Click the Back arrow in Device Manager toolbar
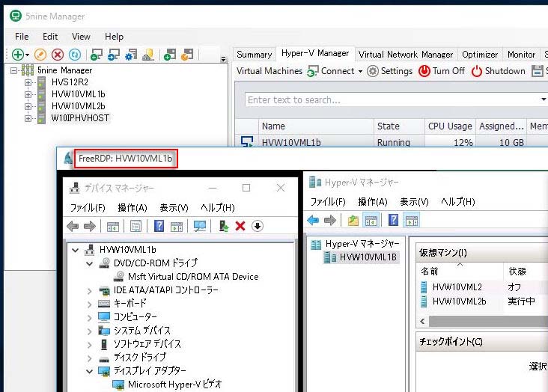Screen dimensions: 548x392 73,226
